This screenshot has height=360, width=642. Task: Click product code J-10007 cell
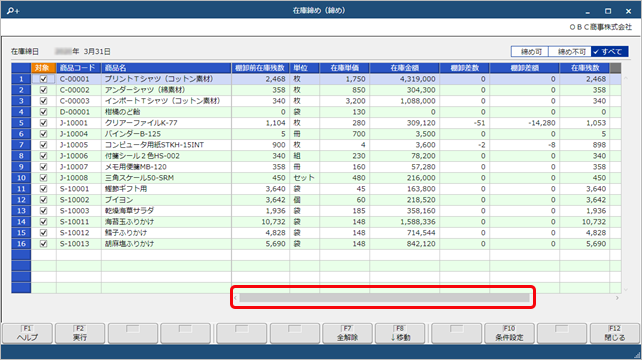pos(79,167)
